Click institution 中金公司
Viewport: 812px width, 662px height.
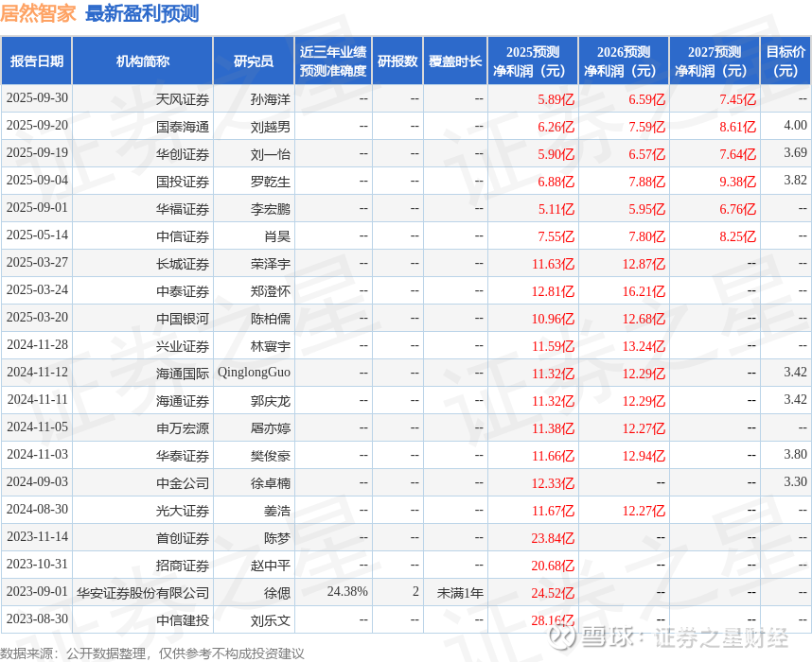pyautogui.click(x=183, y=483)
